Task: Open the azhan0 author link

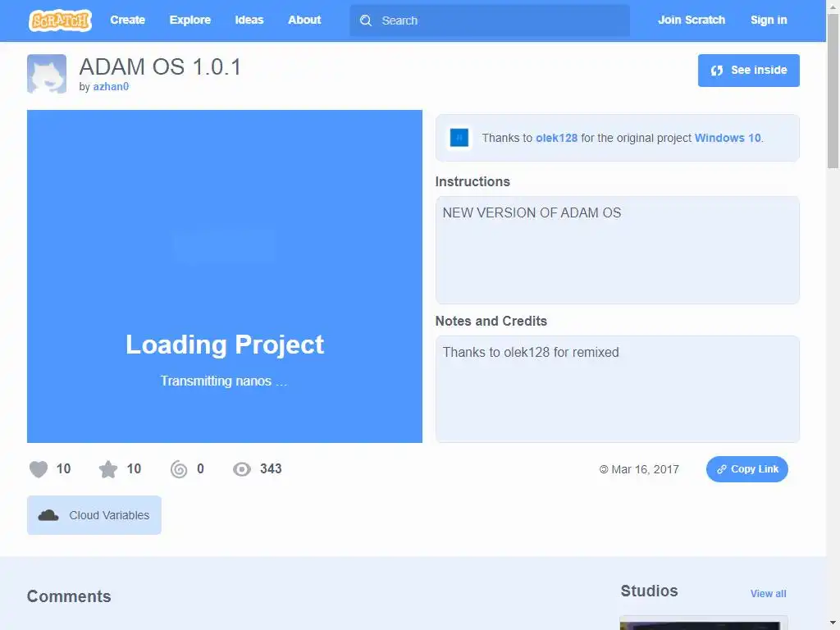Action: point(111,86)
